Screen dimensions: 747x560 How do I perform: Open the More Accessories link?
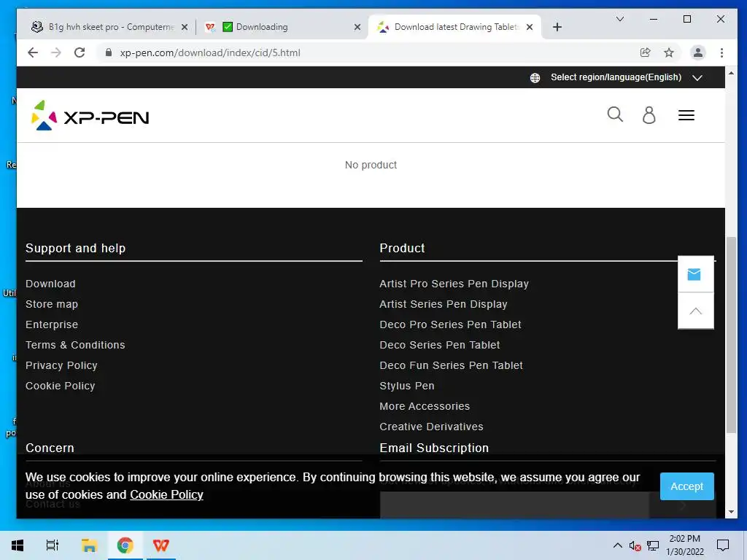coord(425,407)
